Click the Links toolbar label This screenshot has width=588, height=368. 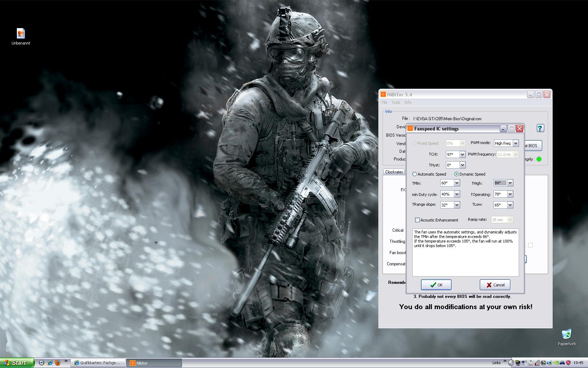(496, 363)
